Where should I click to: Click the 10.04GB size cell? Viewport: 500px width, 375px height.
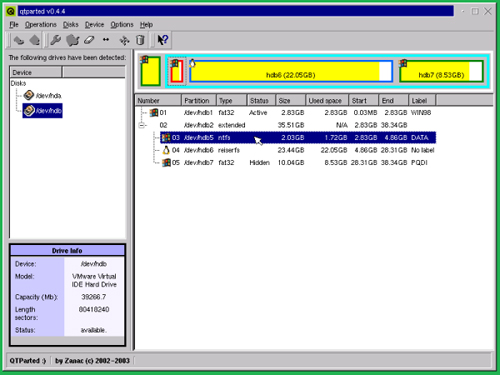click(x=291, y=163)
